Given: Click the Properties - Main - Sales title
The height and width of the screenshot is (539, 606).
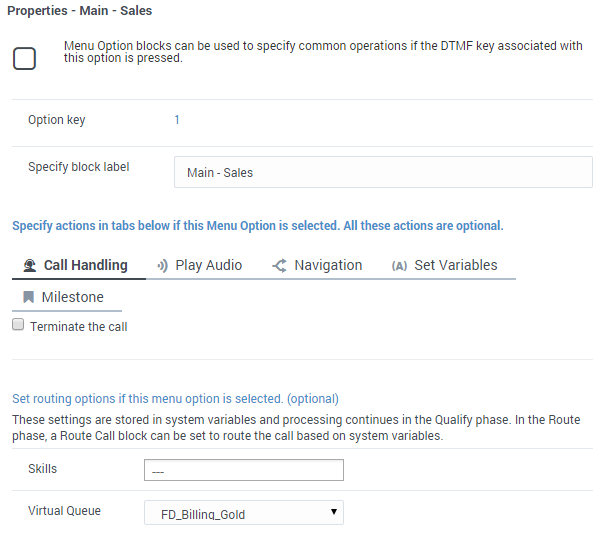Looking at the screenshot, I should [x=80, y=10].
